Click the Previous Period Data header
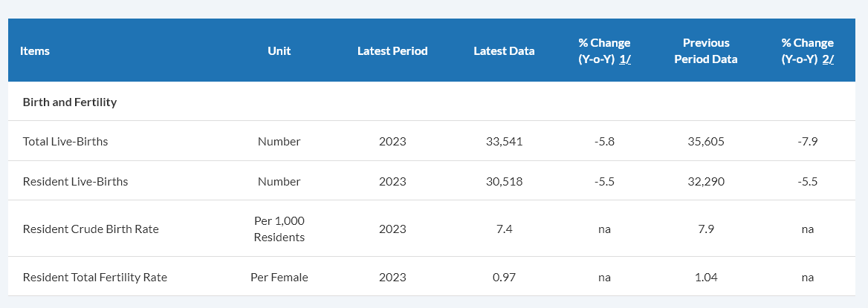 (x=706, y=51)
